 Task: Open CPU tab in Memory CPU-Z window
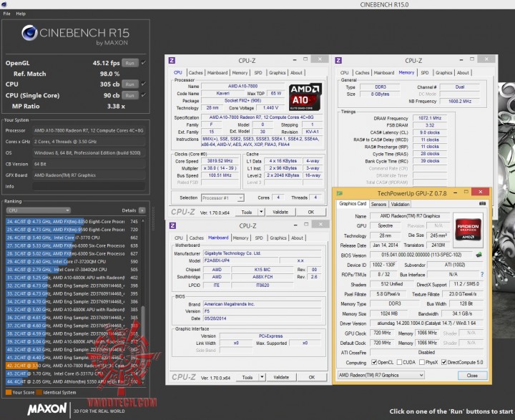click(x=344, y=73)
